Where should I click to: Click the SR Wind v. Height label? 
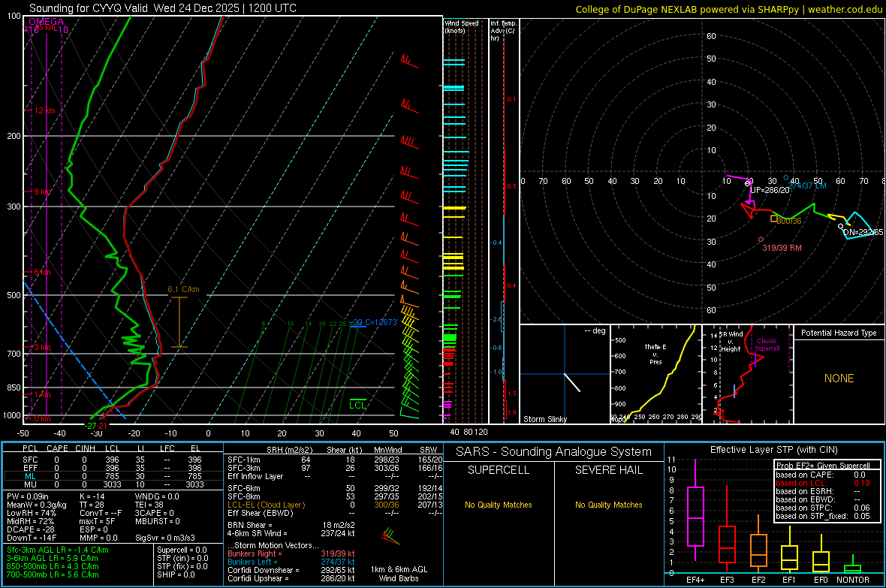pos(731,342)
